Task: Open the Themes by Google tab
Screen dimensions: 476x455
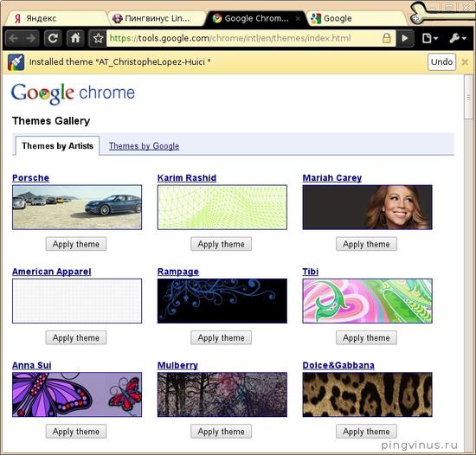Action: [x=144, y=146]
